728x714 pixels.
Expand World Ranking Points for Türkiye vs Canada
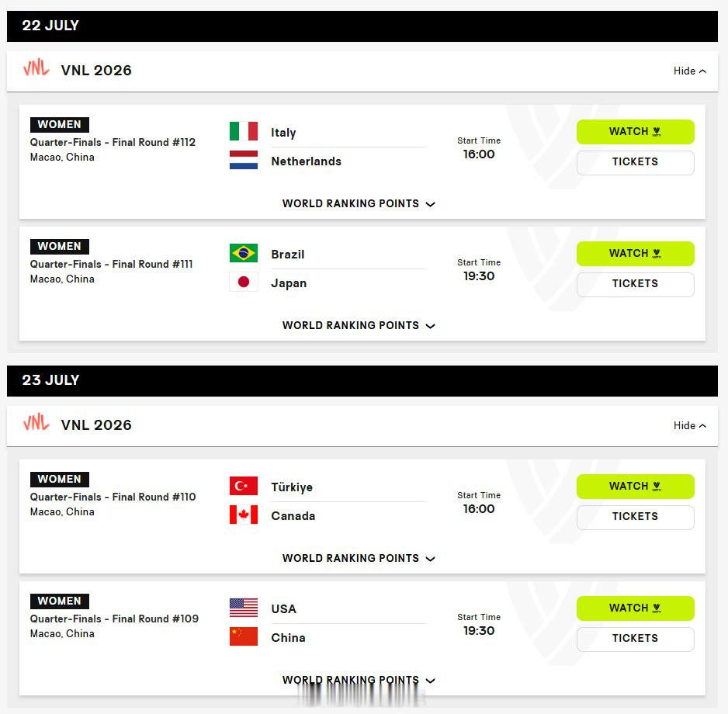coord(359,559)
